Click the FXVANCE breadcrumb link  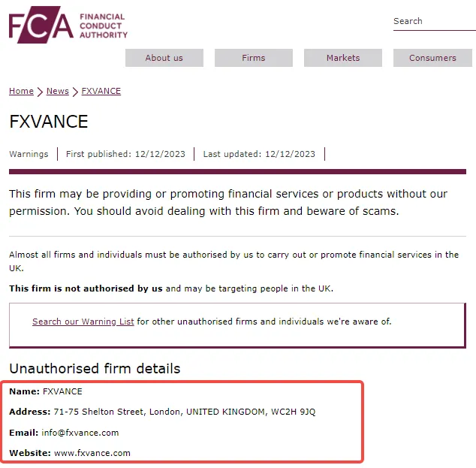[x=101, y=91]
